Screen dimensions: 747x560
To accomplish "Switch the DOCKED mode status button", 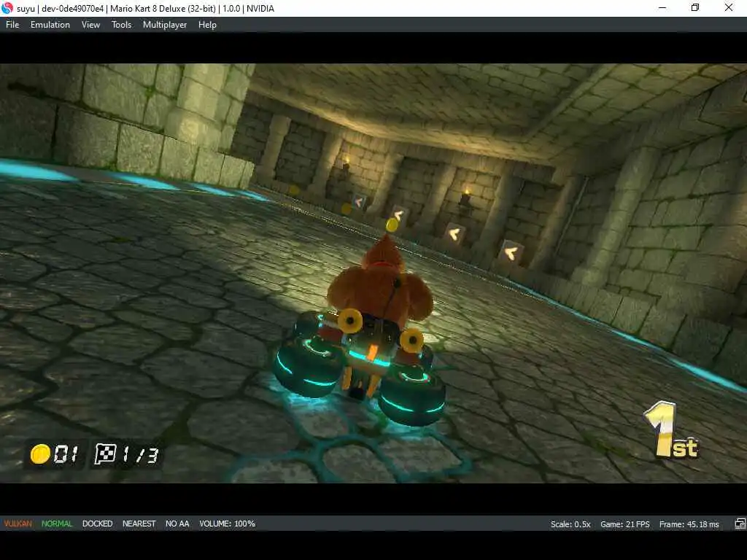I will (97, 524).
